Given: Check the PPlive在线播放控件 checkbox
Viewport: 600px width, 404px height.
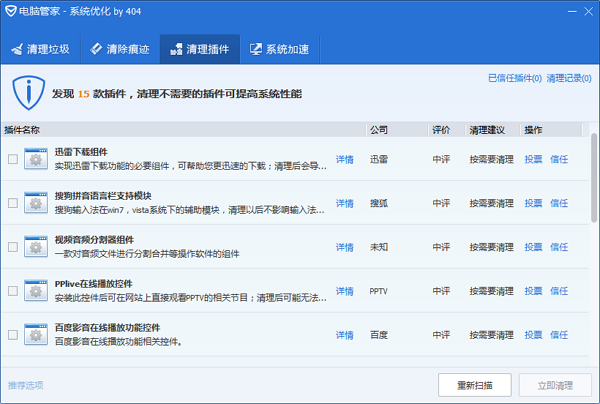Looking at the screenshot, I should [13, 291].
